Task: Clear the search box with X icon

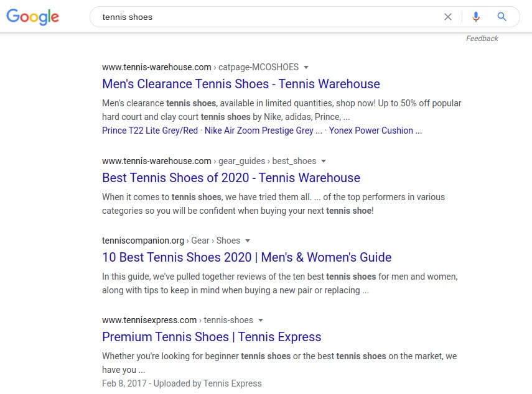Action: pos(447,17)
